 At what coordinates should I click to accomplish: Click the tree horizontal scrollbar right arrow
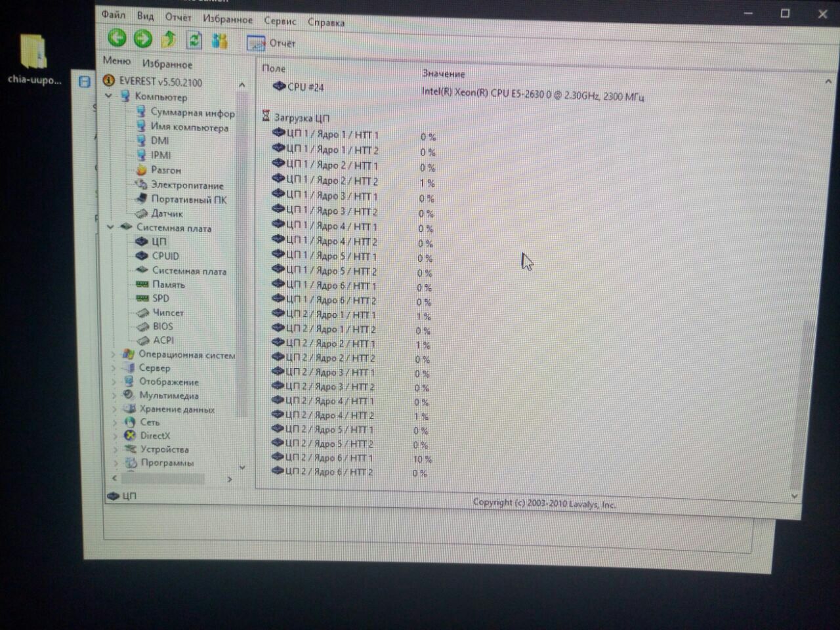(x=229, y=479)
